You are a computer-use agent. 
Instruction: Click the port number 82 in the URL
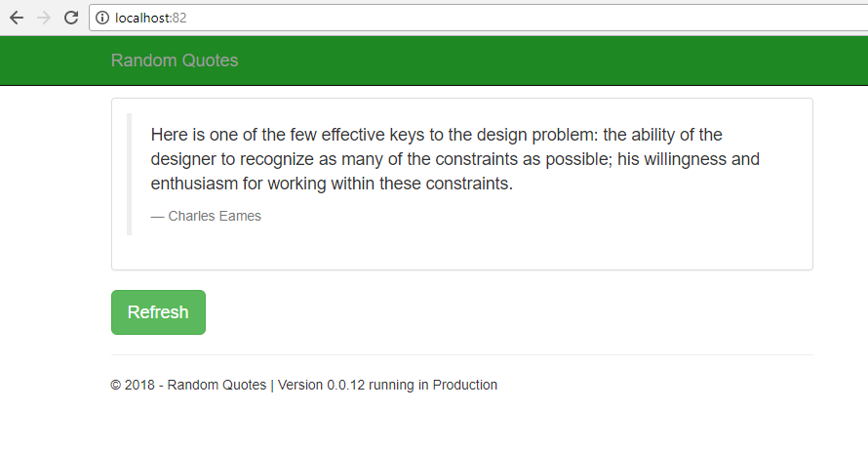[x=179, y=18]
